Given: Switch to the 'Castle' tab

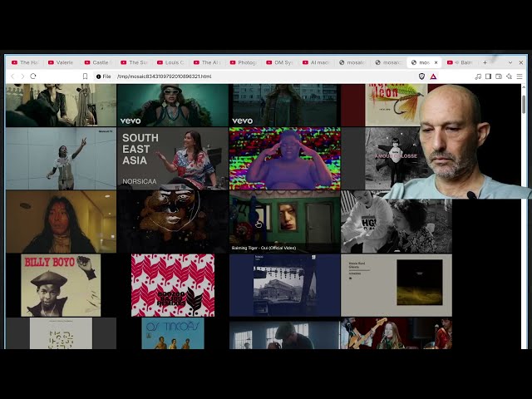Looking at the screenshot, I should [x=98, y=62].
